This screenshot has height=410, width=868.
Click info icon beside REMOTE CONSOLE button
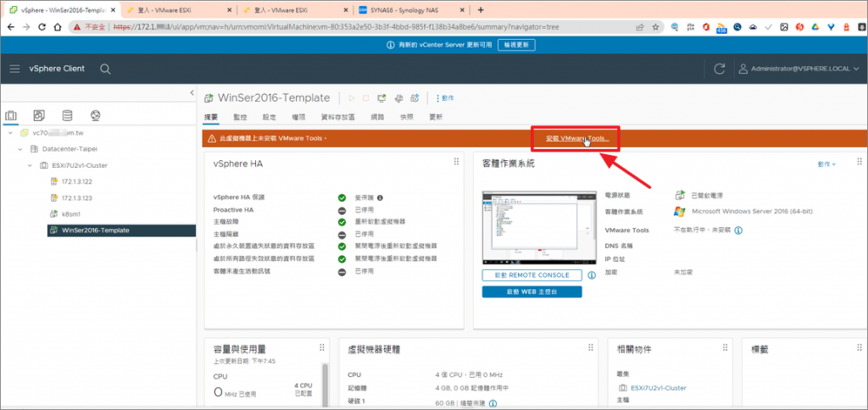592,275
